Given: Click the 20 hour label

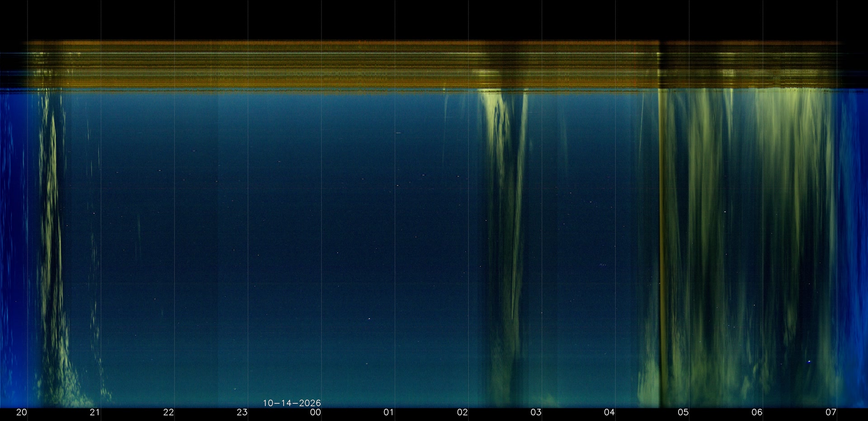Looking at the screenshot, I should tap(22, 412).
